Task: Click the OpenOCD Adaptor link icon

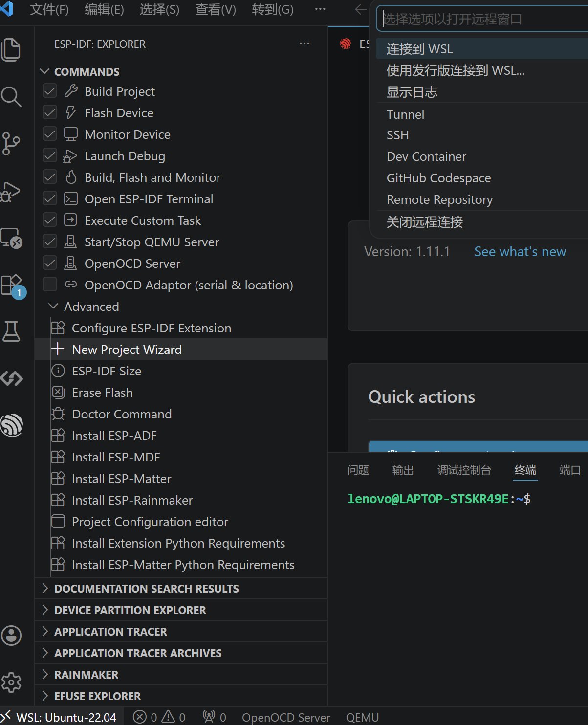Action: pyautogui.click(x=71, y=284)
